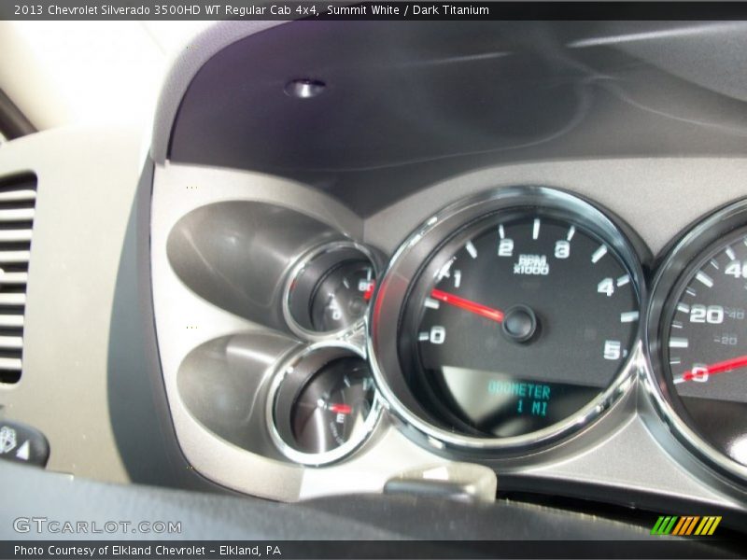
Task: Click the 20 mark on the speedometer
Action: [x=707, y=315]
